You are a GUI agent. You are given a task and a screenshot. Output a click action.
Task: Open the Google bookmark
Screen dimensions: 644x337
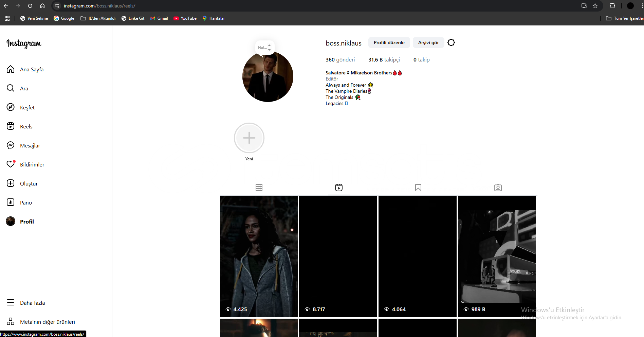coord(64,18)
